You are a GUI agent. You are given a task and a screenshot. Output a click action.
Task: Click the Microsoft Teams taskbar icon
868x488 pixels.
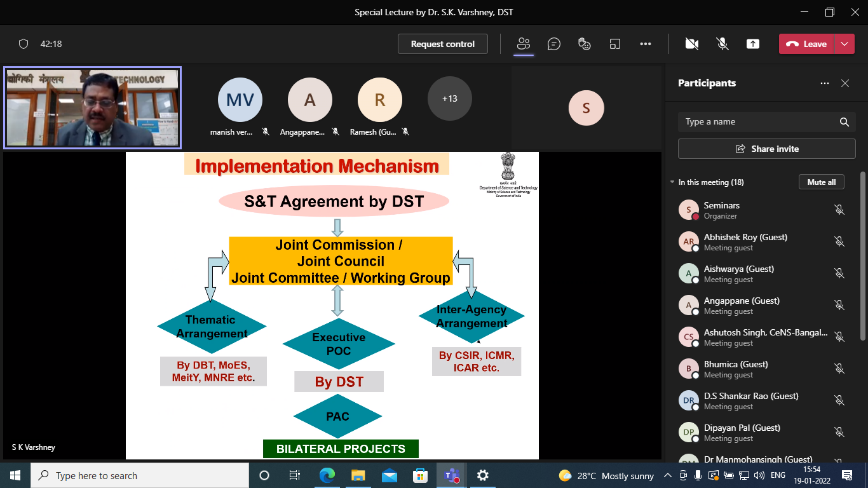(x=452, y=475)
